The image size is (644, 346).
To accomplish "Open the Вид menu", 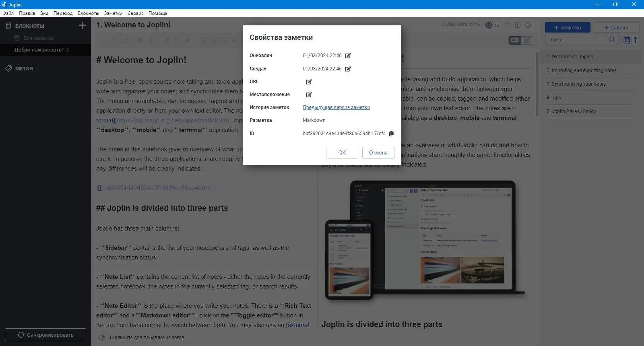I will pos(44,13).
